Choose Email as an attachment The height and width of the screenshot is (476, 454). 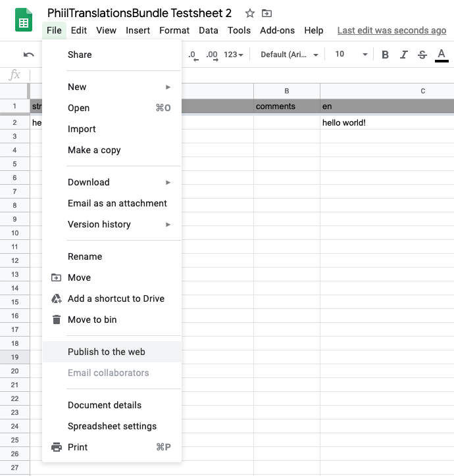(x=112, y=203)
